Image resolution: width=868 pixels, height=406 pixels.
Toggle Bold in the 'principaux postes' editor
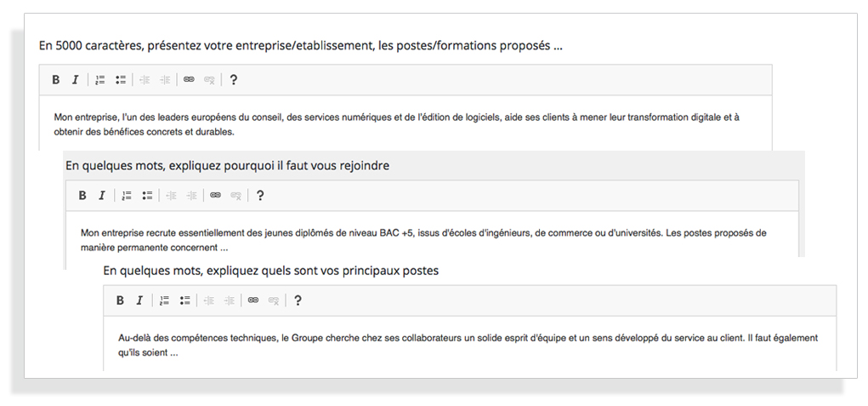tap(120, 300)
